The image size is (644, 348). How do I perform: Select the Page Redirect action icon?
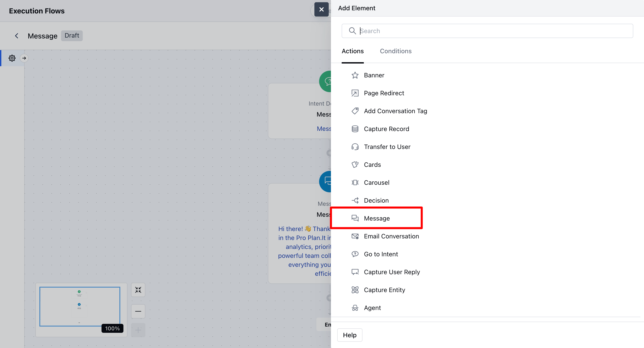pyautogui.click(x=355, y=93)
